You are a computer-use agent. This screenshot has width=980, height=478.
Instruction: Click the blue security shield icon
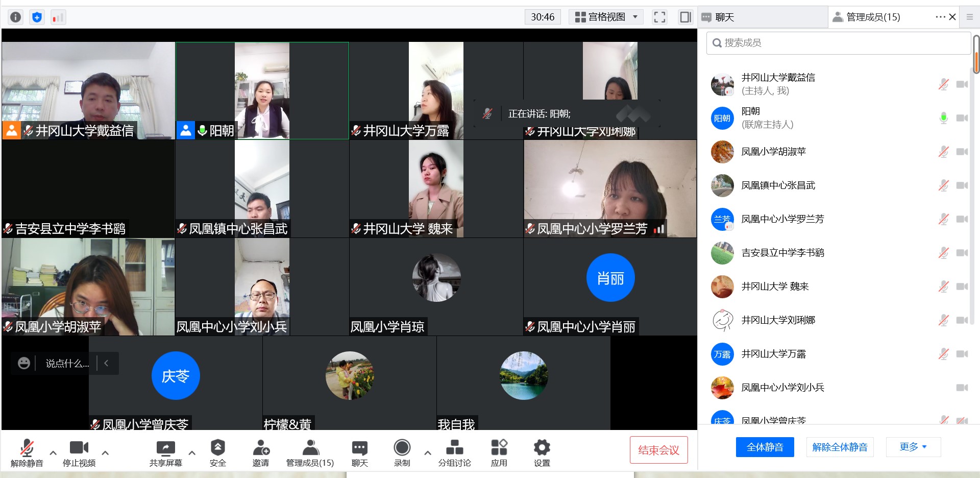[x=37, y=17]
